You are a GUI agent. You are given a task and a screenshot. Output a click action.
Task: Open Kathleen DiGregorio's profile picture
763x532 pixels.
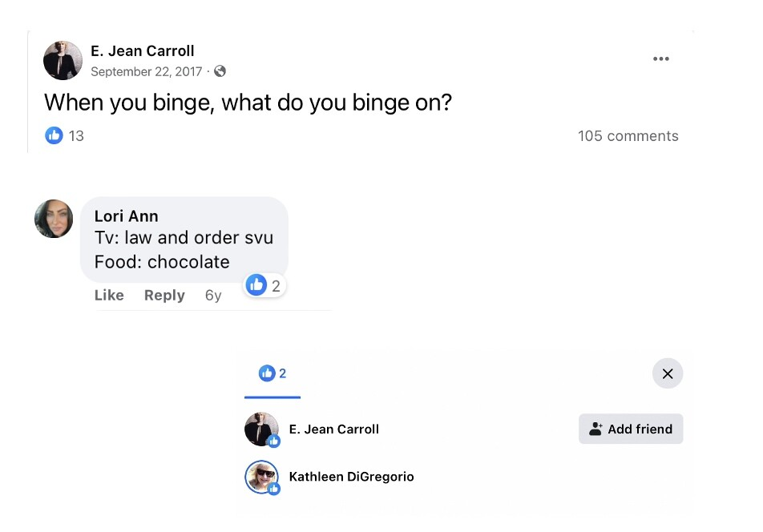pos(261,477)
